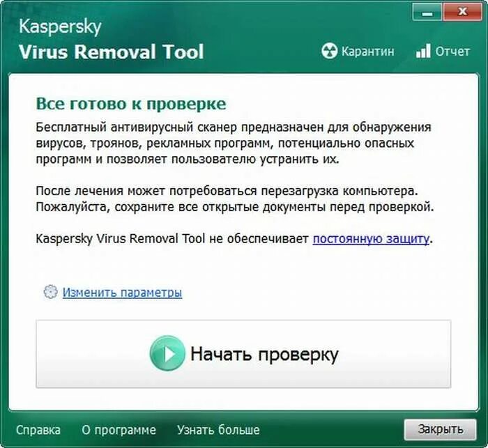Close the window with the red X
The width and height of the screenshot is (488, 448).
pos(463,13)
